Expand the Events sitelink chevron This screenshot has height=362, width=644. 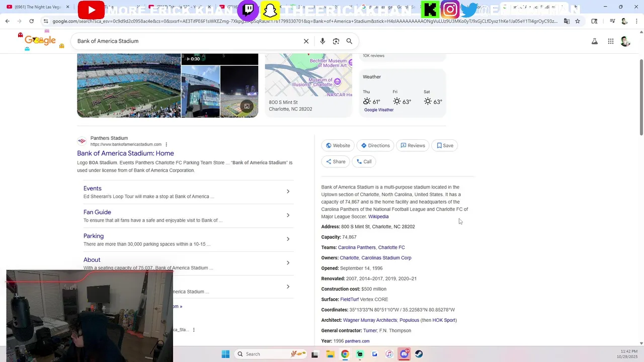coord(288,192)
